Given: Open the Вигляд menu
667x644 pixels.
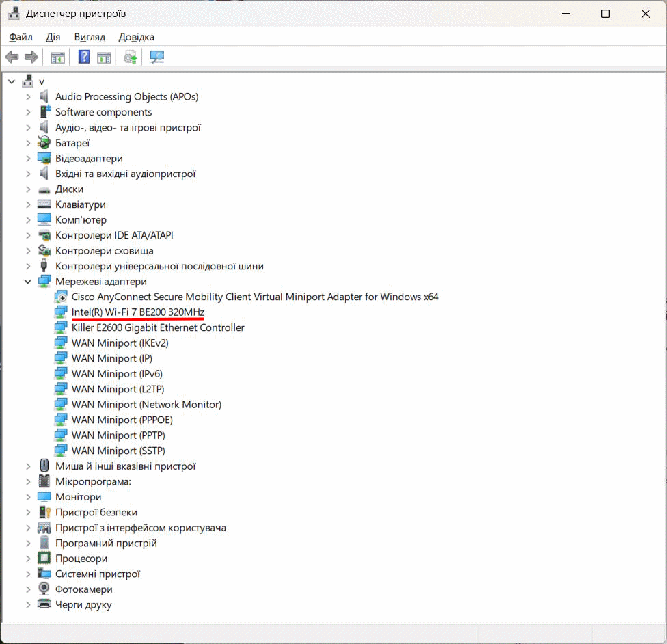Looking at the screenshot, I should click(90, 37).
